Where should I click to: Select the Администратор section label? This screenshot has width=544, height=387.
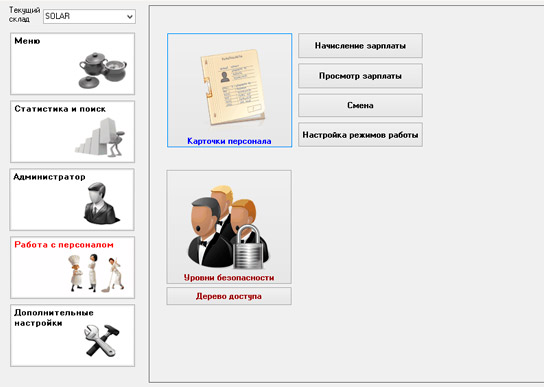(49, 177)
